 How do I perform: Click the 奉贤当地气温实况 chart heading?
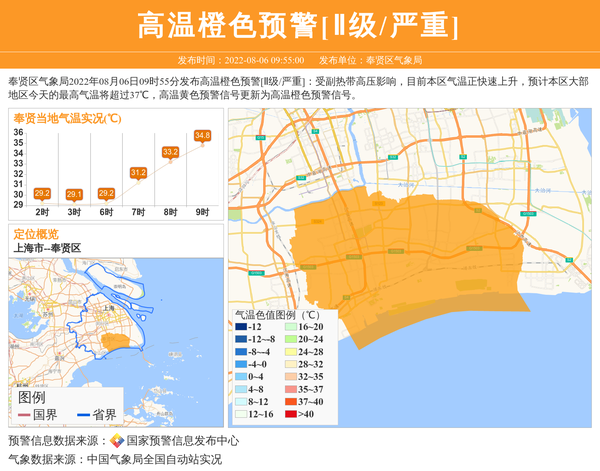point(68,118)
